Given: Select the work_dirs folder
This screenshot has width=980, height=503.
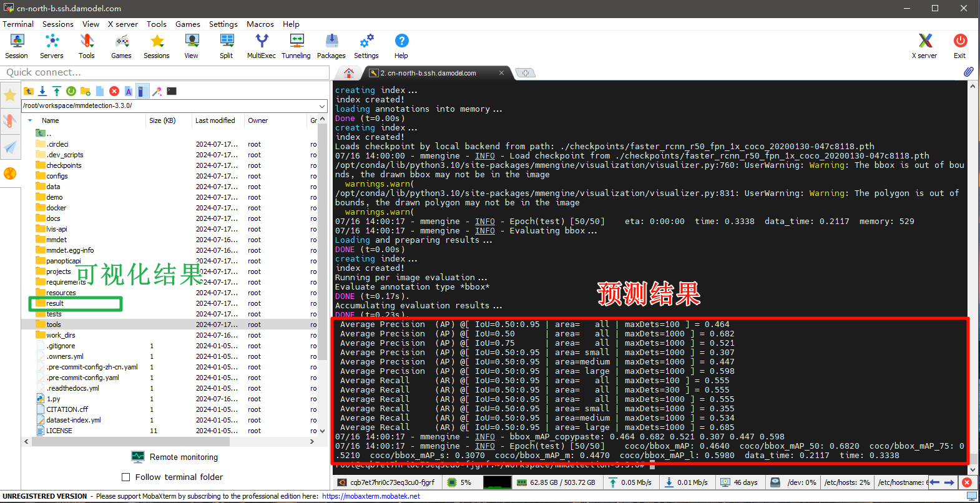Looking at the screenshot, I should pos(61,335).
